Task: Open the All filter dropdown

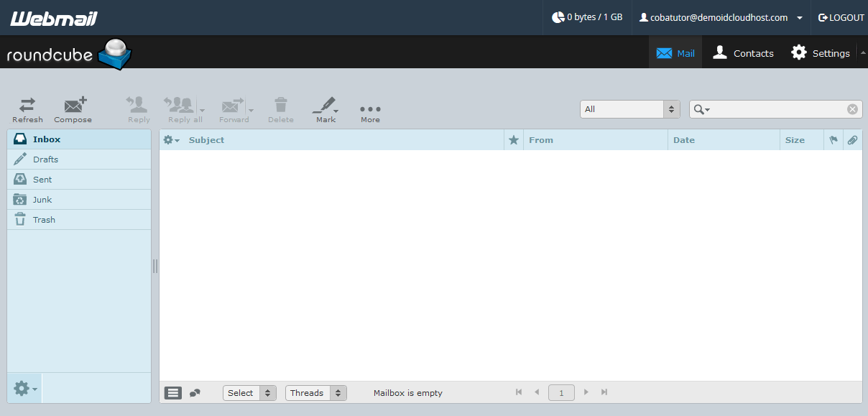Action: click(x=629, y=108)
